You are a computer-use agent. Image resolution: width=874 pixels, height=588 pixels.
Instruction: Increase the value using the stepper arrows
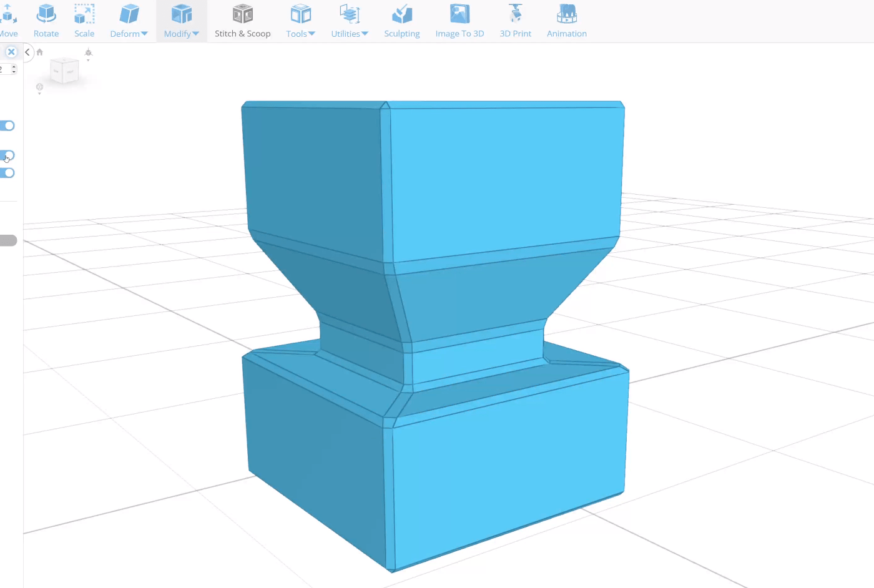pyautogui.click(x=13, y=66)
